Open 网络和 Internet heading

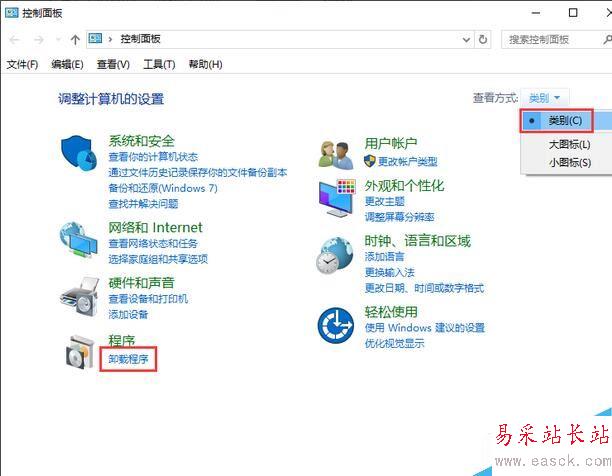[155, 227]
